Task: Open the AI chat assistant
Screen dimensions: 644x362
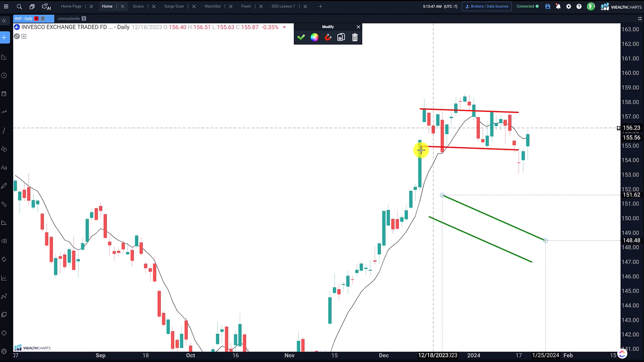Action: point(46,6)
